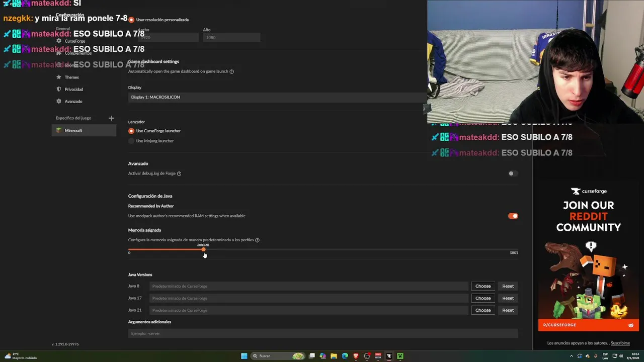Click the version text v. 1.295.0-29976
644x362 pixels.
(65, 344)
